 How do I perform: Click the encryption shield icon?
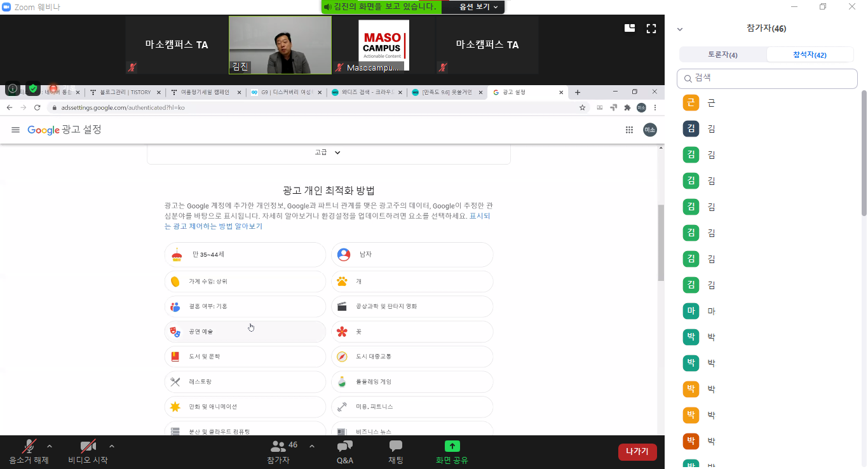pos(32,88)
